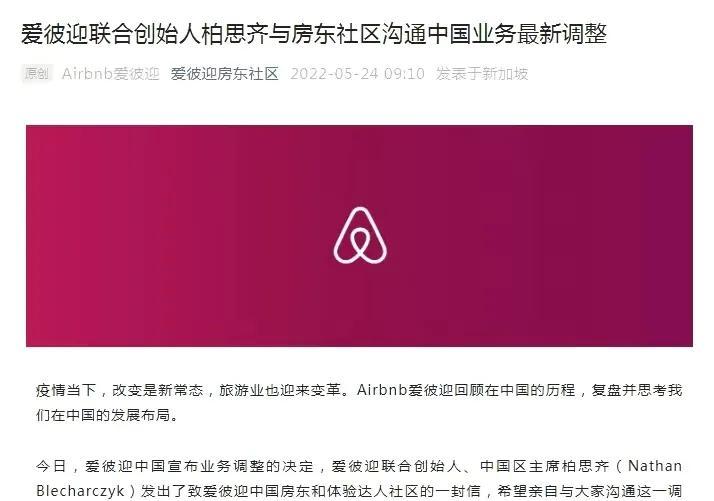714x501 pixels.
Task: Click the publish date 2022-05-24 09:10
Action: (357, 74)
